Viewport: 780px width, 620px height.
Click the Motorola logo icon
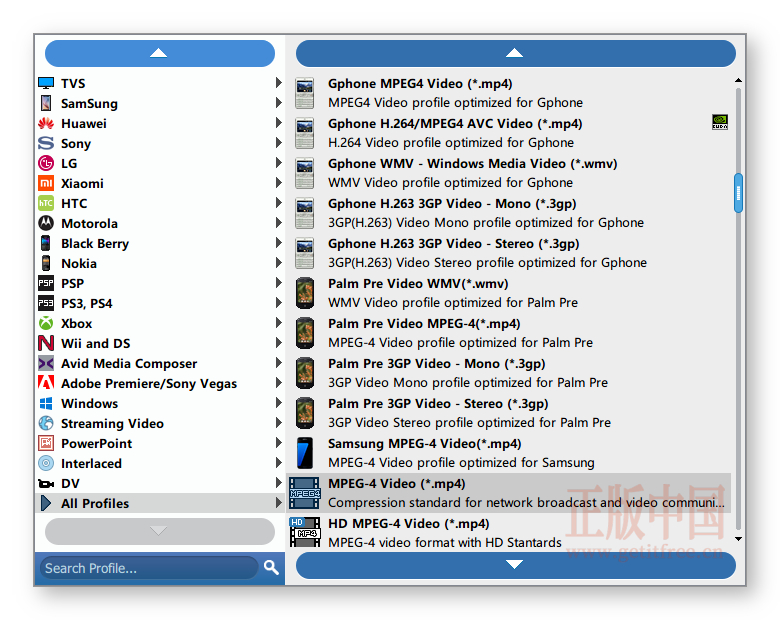(46, 223)
